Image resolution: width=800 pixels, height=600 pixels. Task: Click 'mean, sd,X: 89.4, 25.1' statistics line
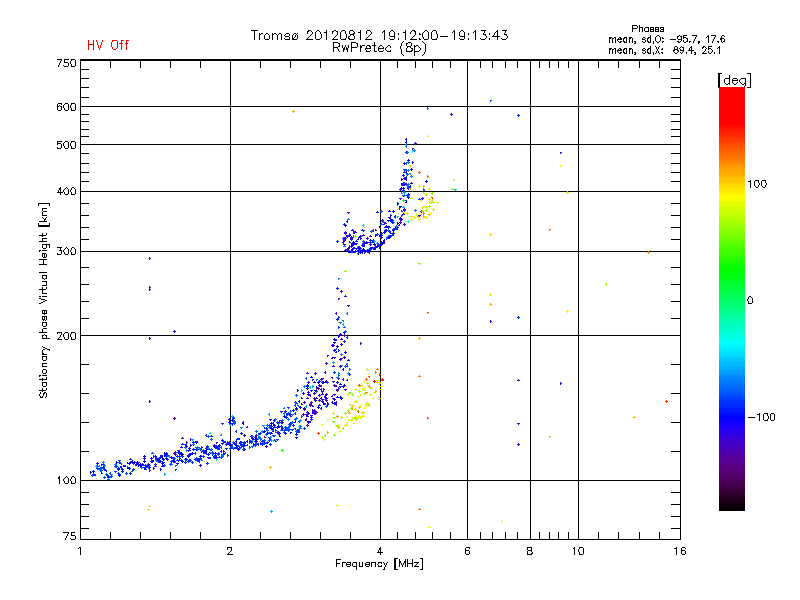(664, 50)
